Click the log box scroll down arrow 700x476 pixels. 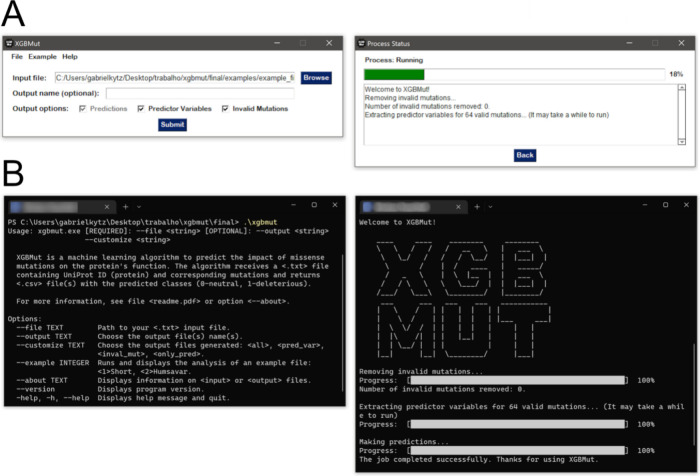pyautogui.click(x=682, y=142)
